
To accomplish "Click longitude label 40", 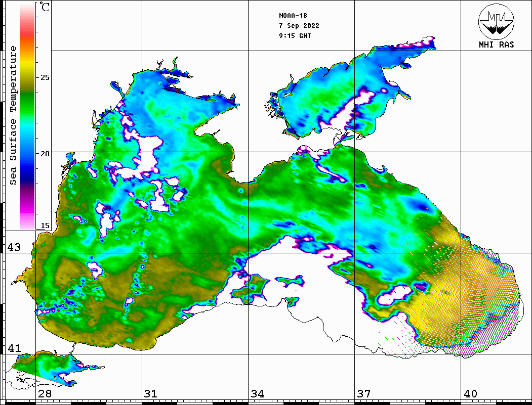I will click(470, 394).
